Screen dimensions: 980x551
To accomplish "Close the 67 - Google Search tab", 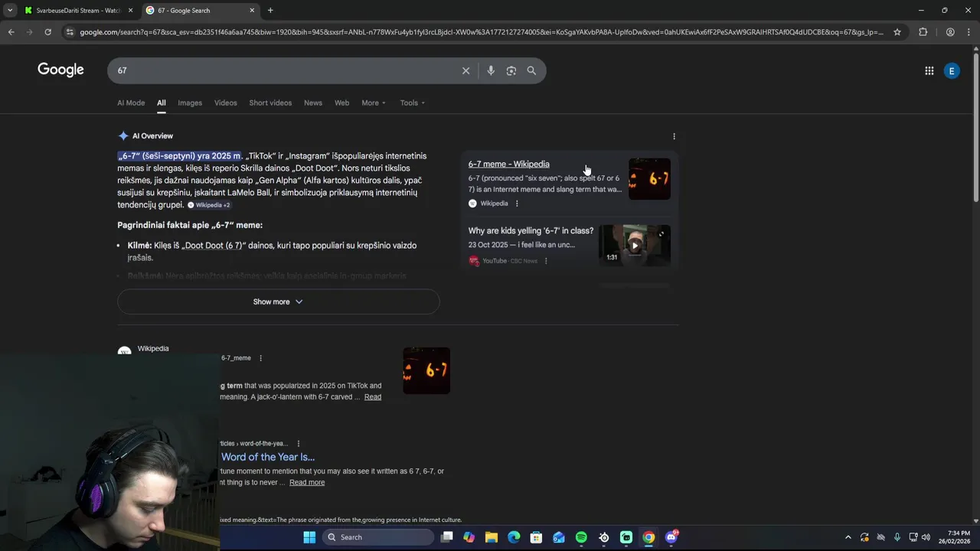I will click(x=252, y=11).
